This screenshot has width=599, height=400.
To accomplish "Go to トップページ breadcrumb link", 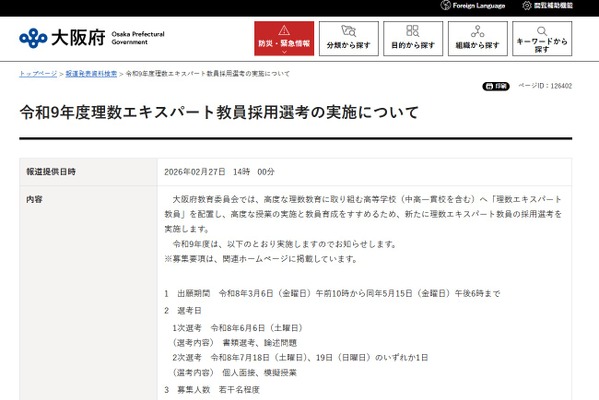I will [38, 74].
